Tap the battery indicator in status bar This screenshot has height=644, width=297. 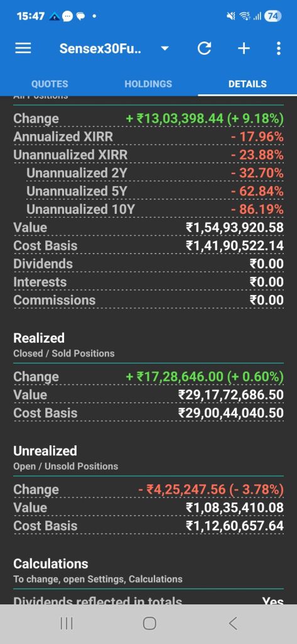[x=273, y=16]
